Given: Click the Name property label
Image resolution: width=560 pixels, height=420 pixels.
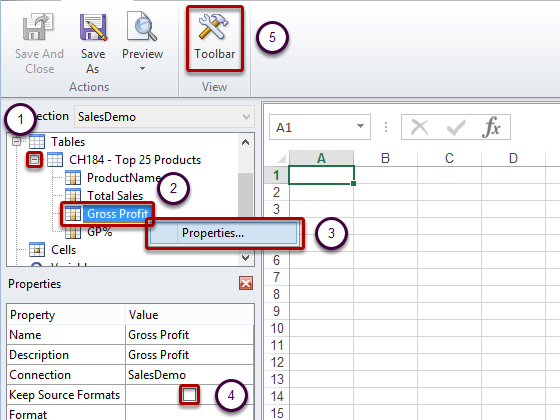Looking at the screenshot, I should (x=25, y=335).
